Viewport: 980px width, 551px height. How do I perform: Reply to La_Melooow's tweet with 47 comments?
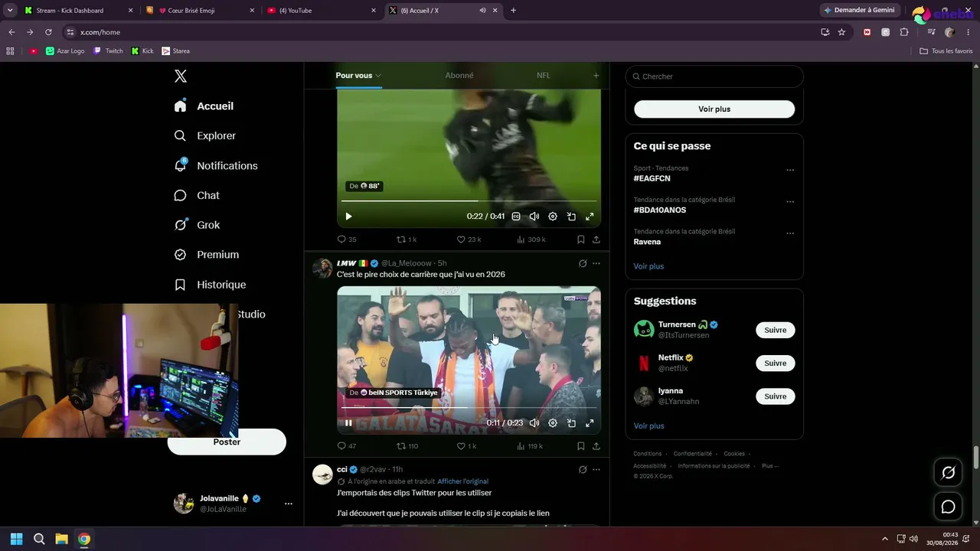coord(347,446)
